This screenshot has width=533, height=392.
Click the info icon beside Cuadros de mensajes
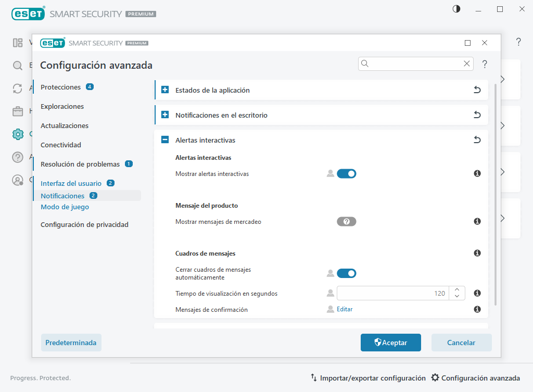tap(477, 253)
